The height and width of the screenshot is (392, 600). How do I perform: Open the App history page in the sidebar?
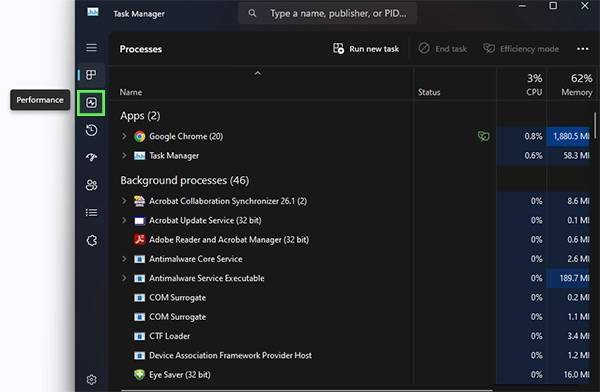91,130
